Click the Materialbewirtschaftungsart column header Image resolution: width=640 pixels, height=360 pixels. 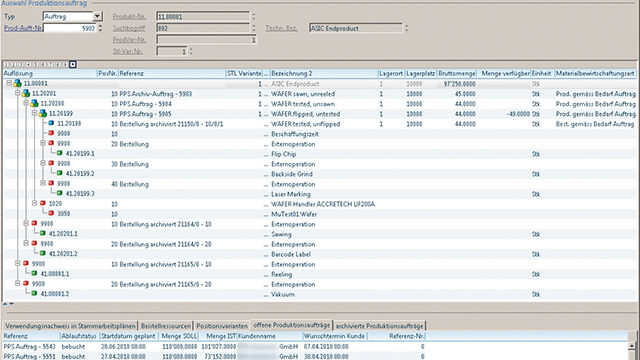tap(595, 73)
